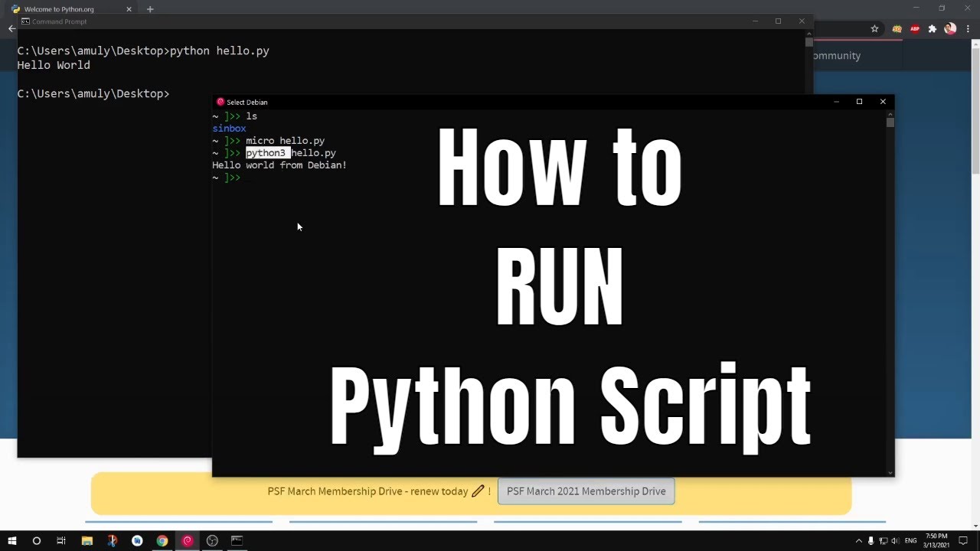Change ENG input language in tray

pos(911,540)
